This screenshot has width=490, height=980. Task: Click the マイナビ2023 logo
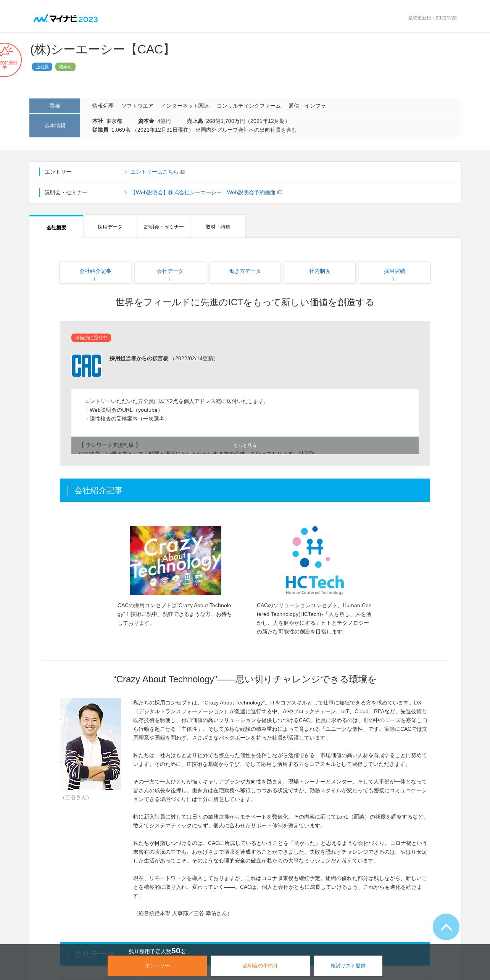66,19
